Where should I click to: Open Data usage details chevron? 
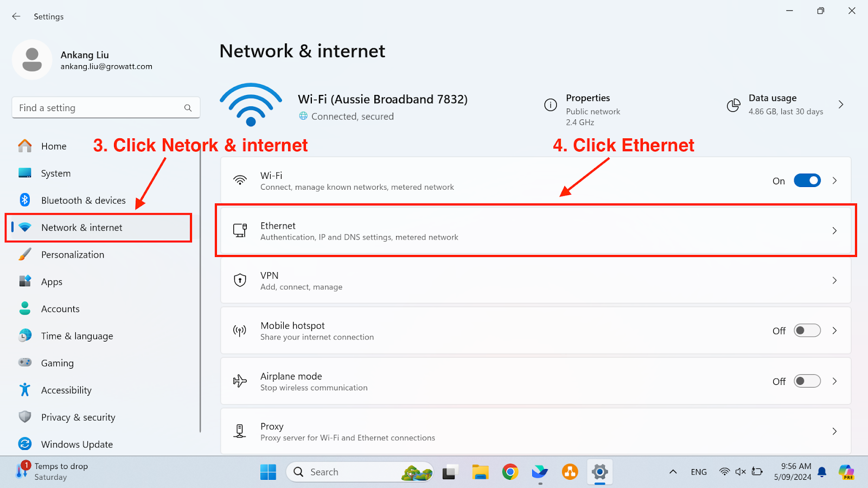[x=841, y=105]
